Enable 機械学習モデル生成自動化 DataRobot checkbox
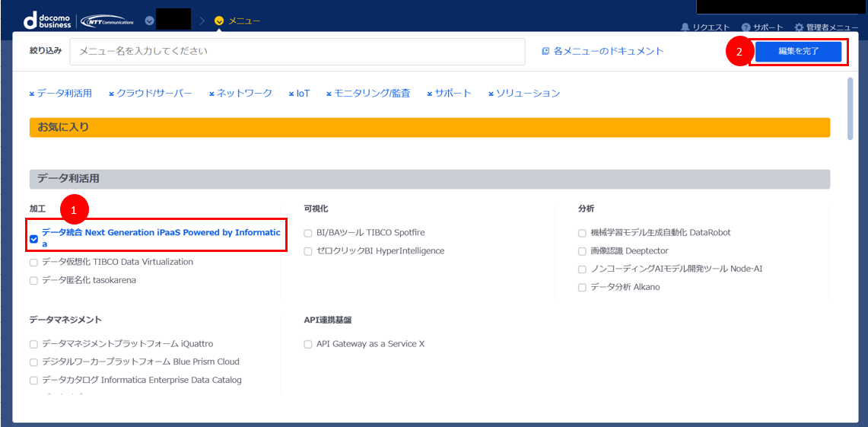Viewport: 868px width, 427px height. click(582, 233)
